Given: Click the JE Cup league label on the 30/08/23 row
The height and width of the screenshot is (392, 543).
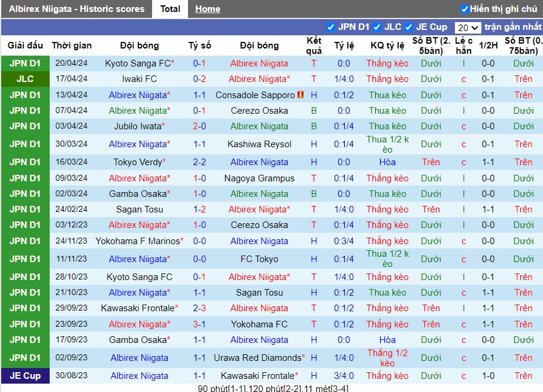Looking at the screenshot, I should (25, 376).
